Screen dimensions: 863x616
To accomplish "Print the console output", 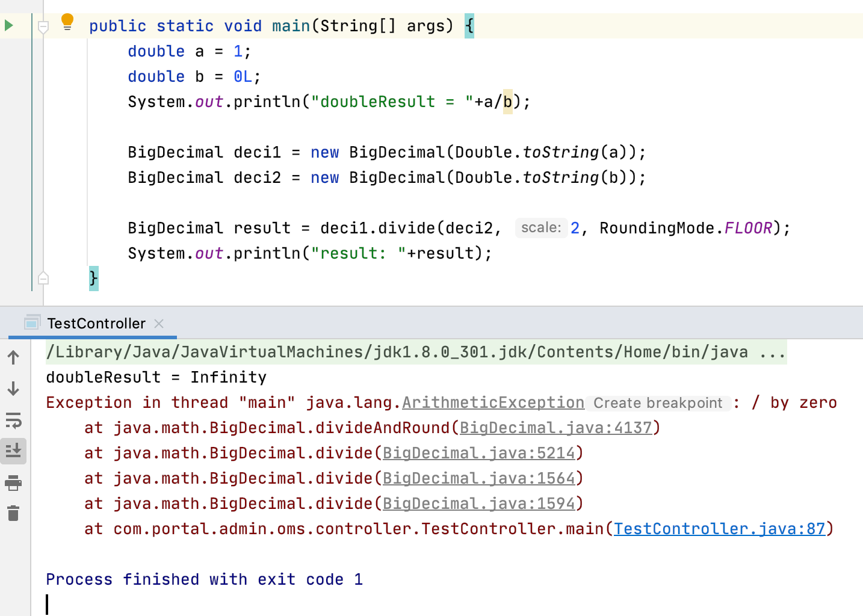I will click(x=13, y=482).
